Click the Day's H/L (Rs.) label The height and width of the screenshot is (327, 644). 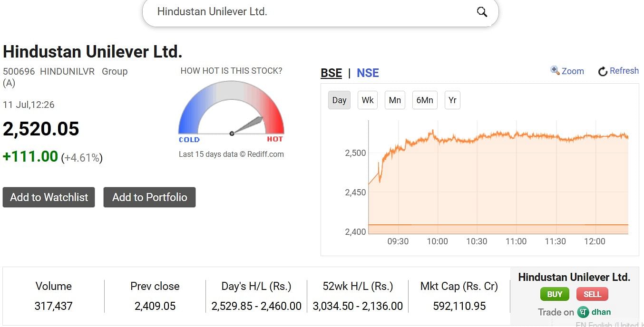point(256,286)
